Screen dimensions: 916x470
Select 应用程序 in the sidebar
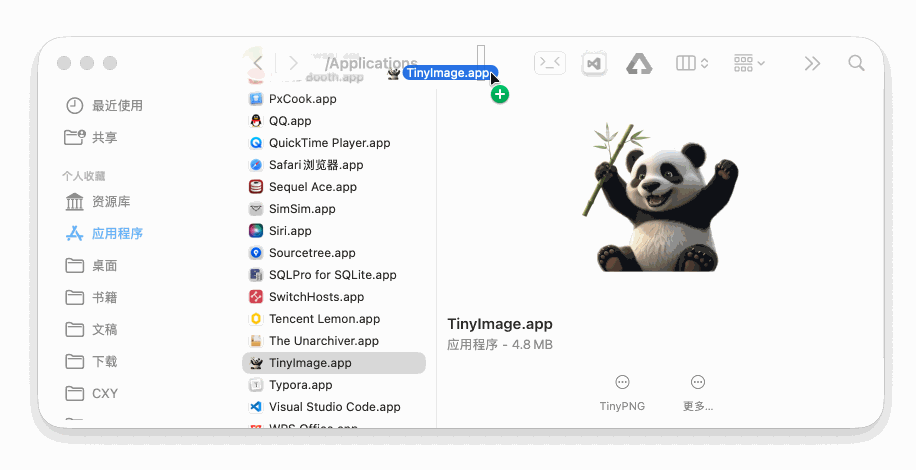(103, 234)
